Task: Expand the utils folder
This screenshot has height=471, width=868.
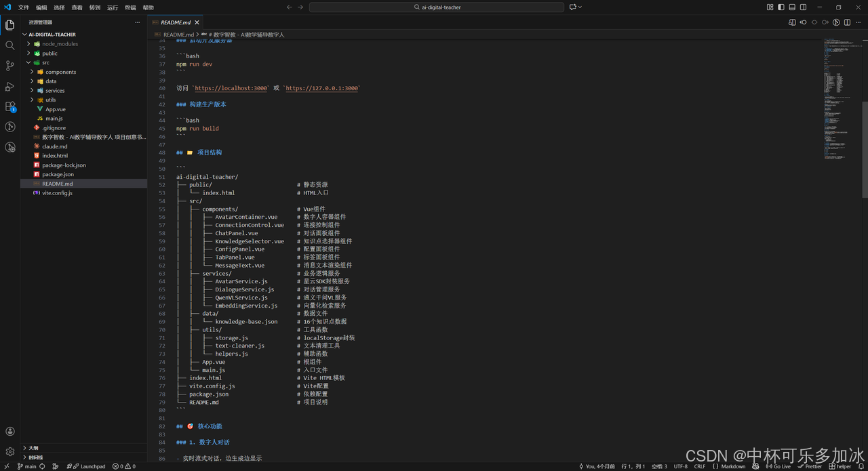Action: coord(83,100)
